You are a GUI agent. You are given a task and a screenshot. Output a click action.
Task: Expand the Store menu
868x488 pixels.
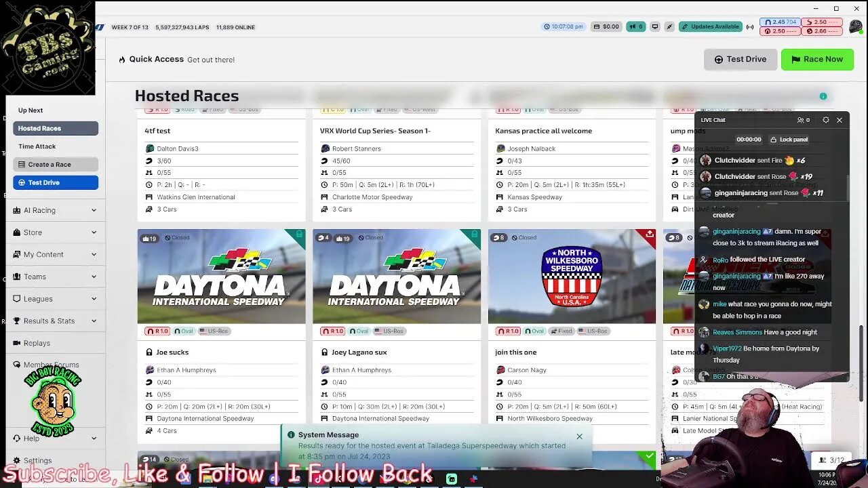coord(56,232)
